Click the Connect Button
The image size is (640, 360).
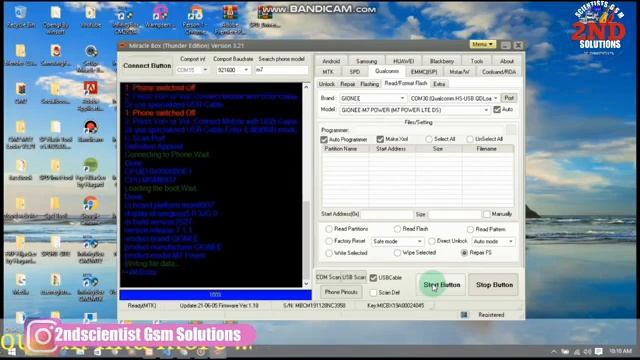coord(147,66)
